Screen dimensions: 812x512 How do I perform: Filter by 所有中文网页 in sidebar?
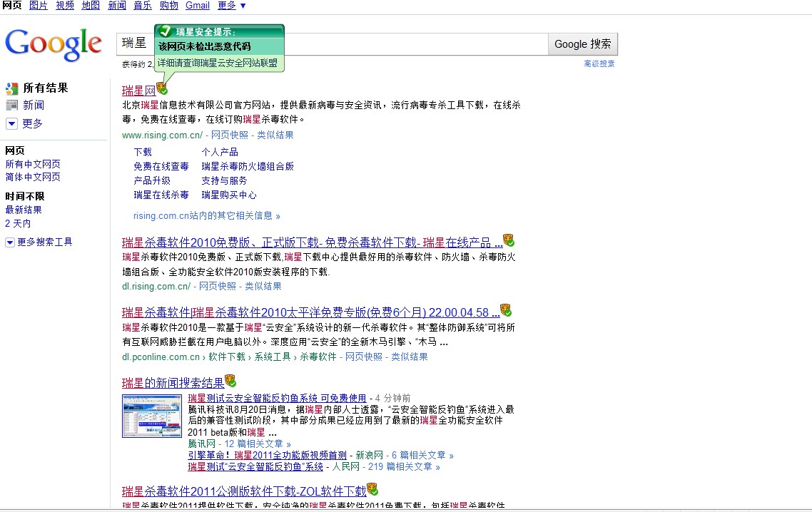(33, 164)
